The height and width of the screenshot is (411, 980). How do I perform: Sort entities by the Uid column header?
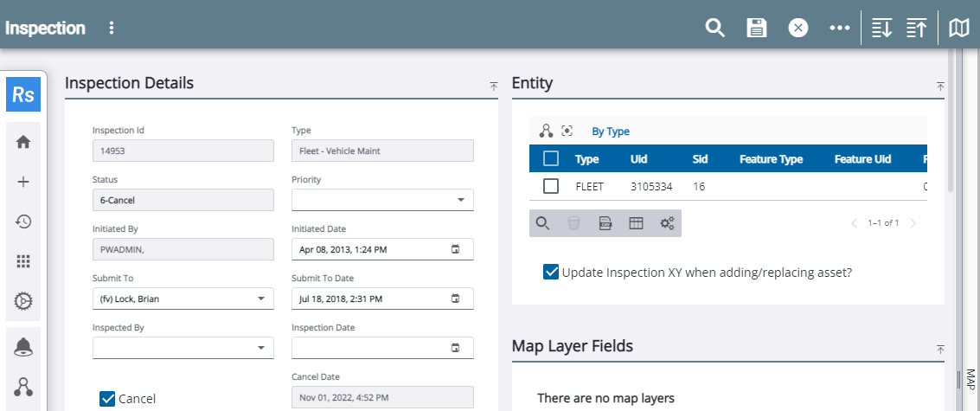click(x=639, y=159)
